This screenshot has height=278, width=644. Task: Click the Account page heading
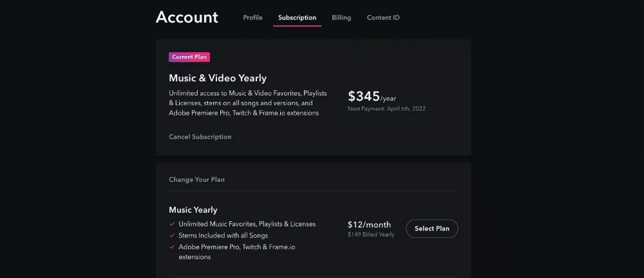pos(187,17)
